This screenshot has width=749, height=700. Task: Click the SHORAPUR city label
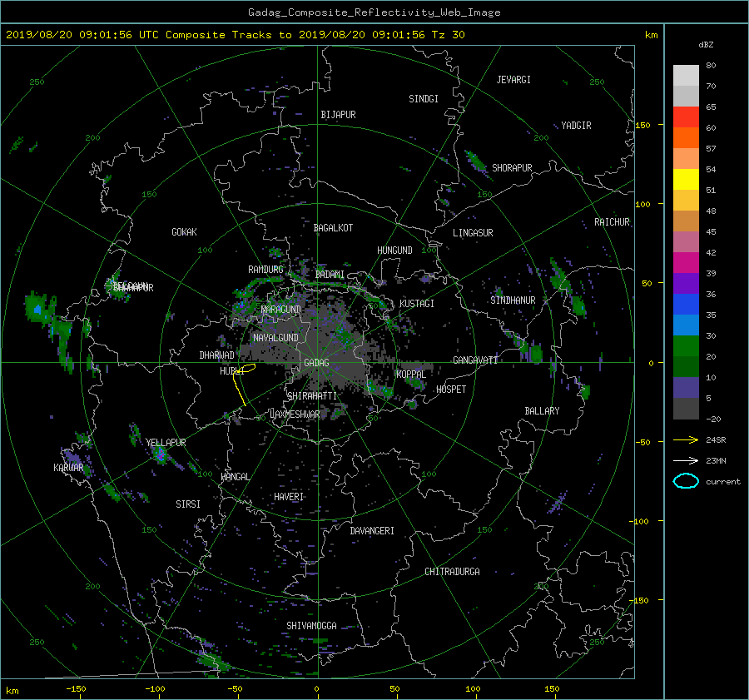512,168
